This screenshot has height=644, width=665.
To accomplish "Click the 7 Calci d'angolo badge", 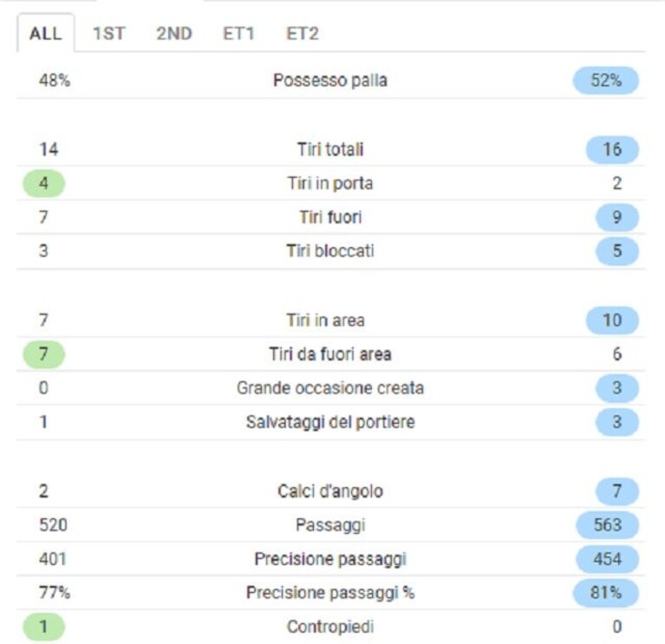I will 617,491.
